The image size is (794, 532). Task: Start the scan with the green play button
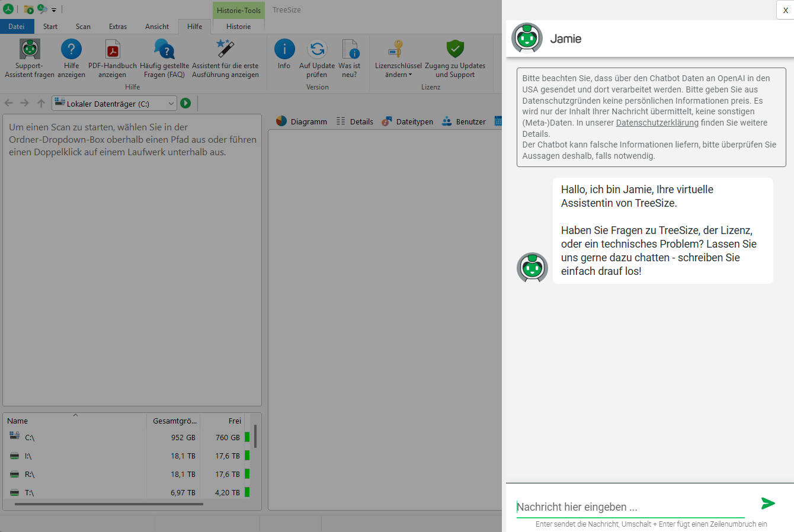click(x=185, y=103)
